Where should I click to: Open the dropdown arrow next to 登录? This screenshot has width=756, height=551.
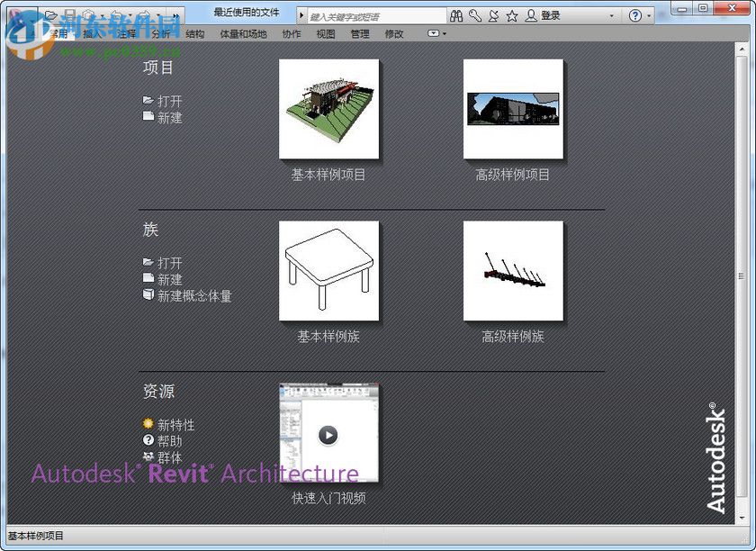611,15
